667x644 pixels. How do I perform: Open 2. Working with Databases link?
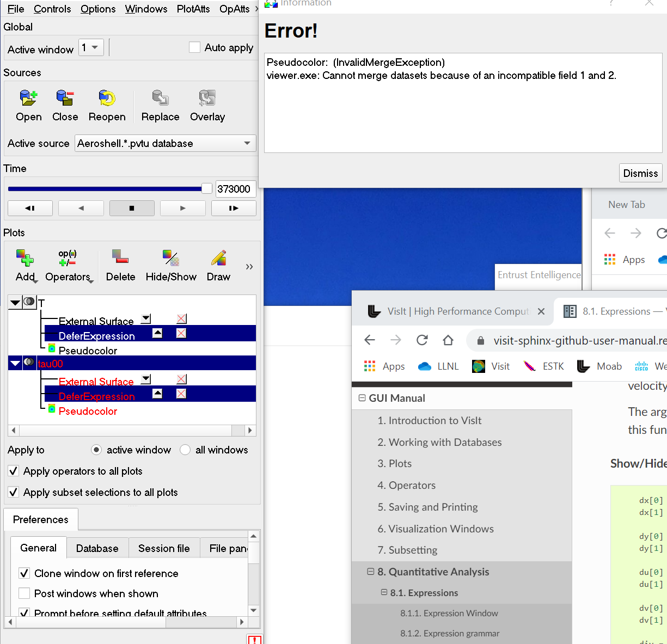pos(439,442)
